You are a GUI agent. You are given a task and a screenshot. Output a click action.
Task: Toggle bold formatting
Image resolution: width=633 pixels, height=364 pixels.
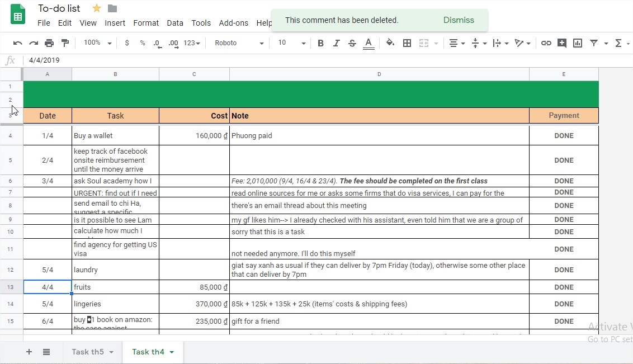point(320,43)
